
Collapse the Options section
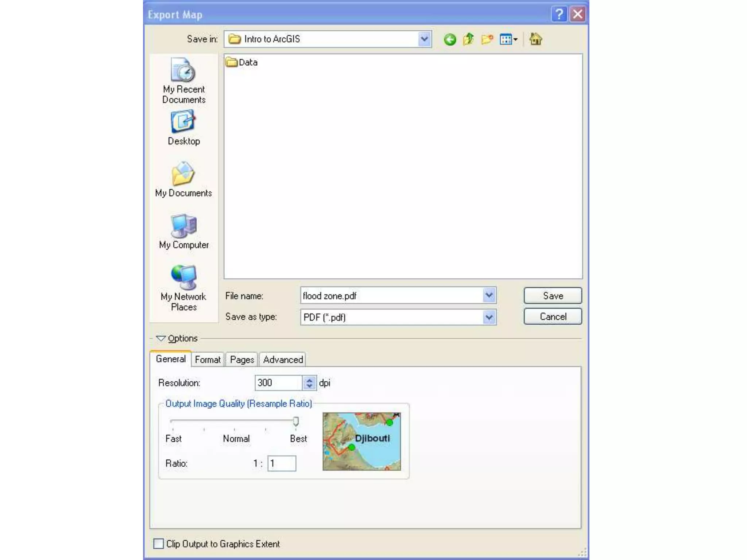tap(161, 338)
